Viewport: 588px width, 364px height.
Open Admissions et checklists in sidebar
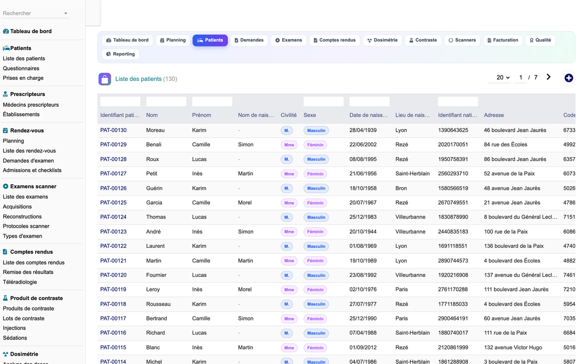[x=32, y=170]
